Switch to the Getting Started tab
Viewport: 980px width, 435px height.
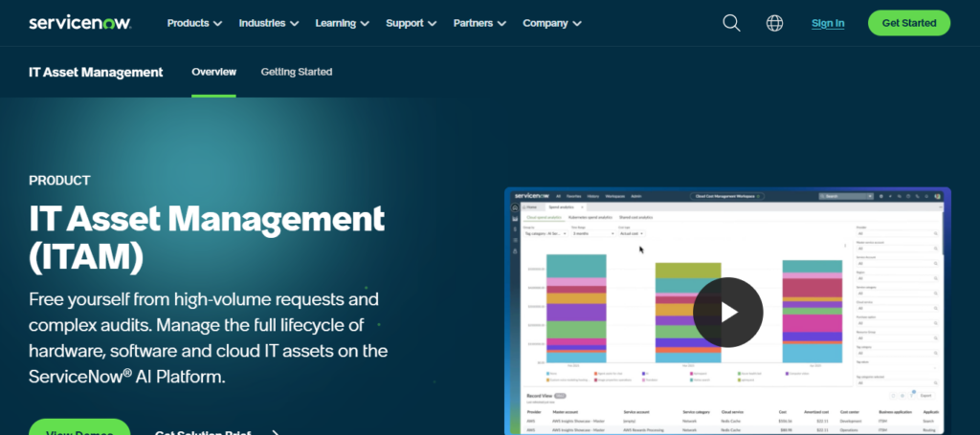point(297,72)
